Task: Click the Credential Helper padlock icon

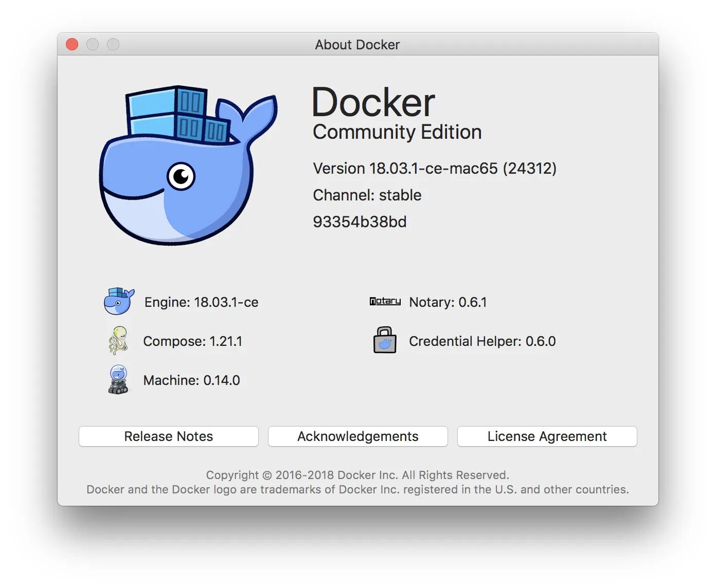Action: tap(385, 340)
